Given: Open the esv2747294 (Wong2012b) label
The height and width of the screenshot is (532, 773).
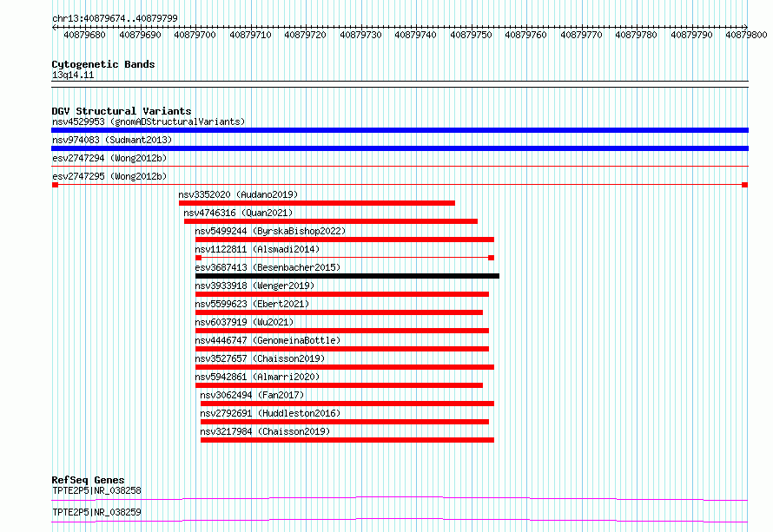Looking at the screenshot, I should 109,158.
